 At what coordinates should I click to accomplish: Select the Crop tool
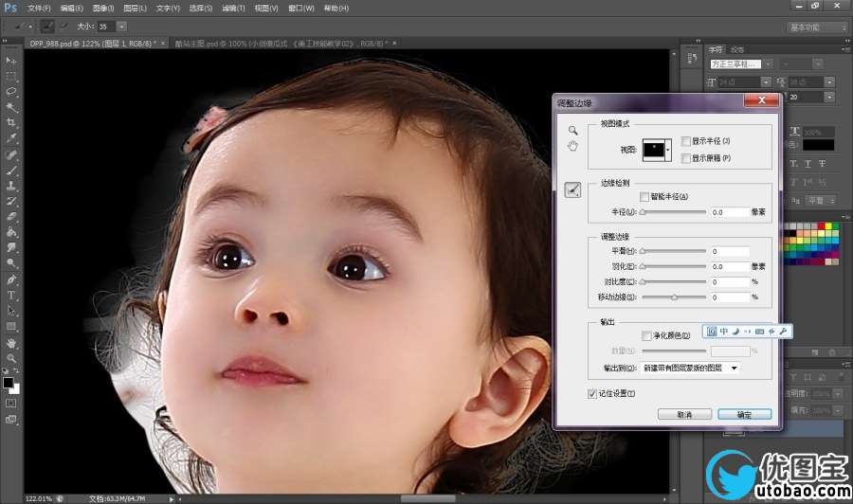[x=10, y=123]
